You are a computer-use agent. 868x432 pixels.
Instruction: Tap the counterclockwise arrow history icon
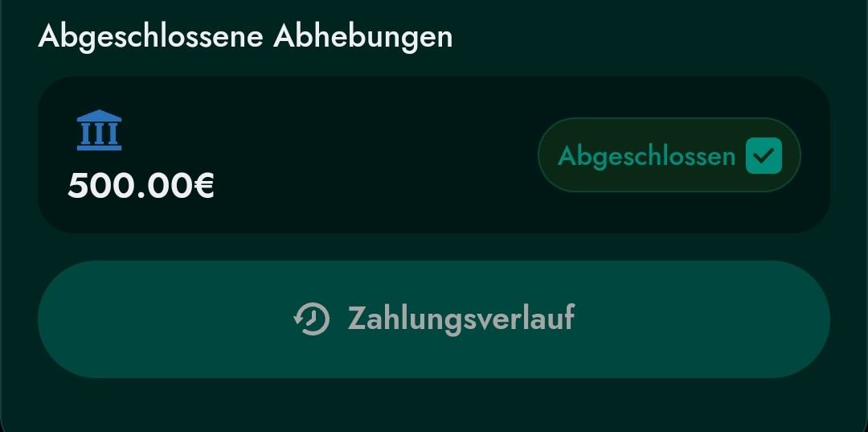(311, 319)
